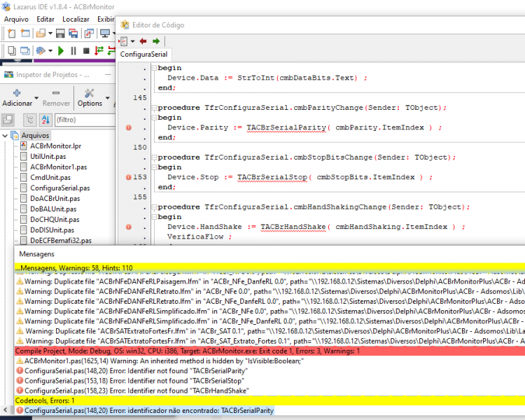Click the Adicionar plus icon

(x=17, y=93)
